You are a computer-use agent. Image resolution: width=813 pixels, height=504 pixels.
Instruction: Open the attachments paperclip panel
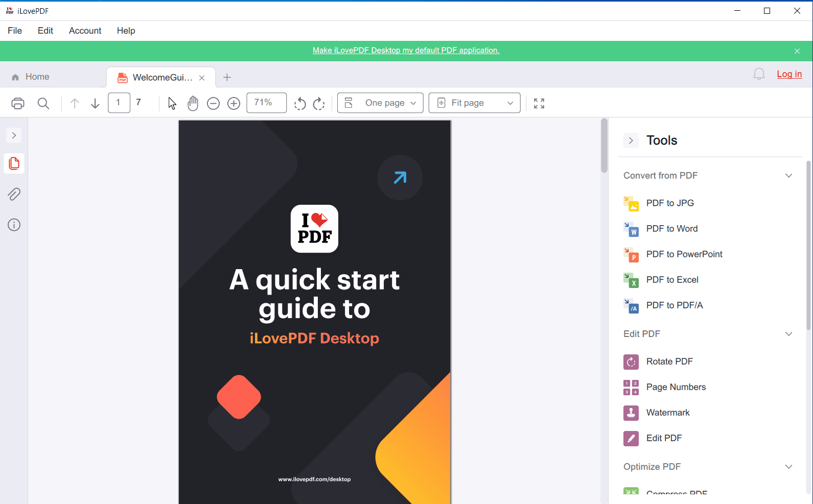pyautogui.click(x=14, y=194)
